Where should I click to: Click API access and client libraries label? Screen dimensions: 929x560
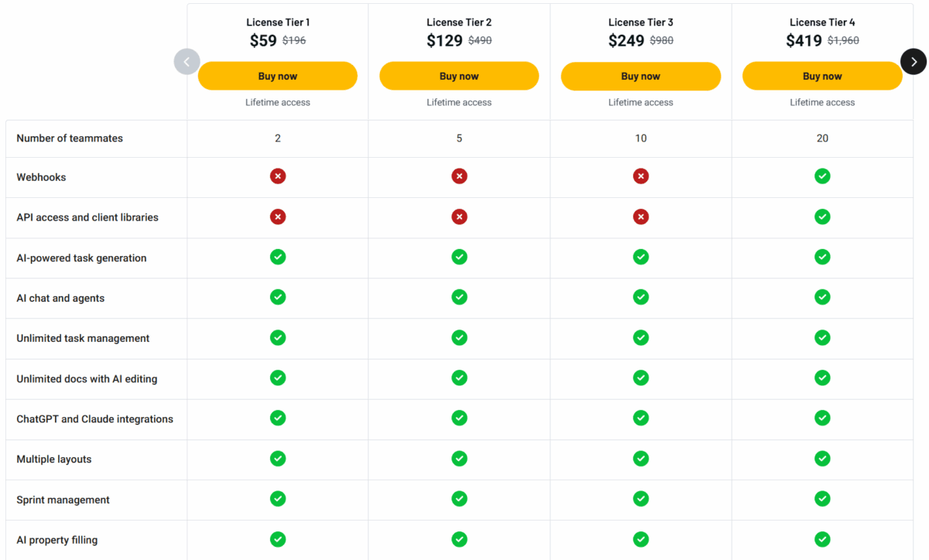click(x=87, y=217)
